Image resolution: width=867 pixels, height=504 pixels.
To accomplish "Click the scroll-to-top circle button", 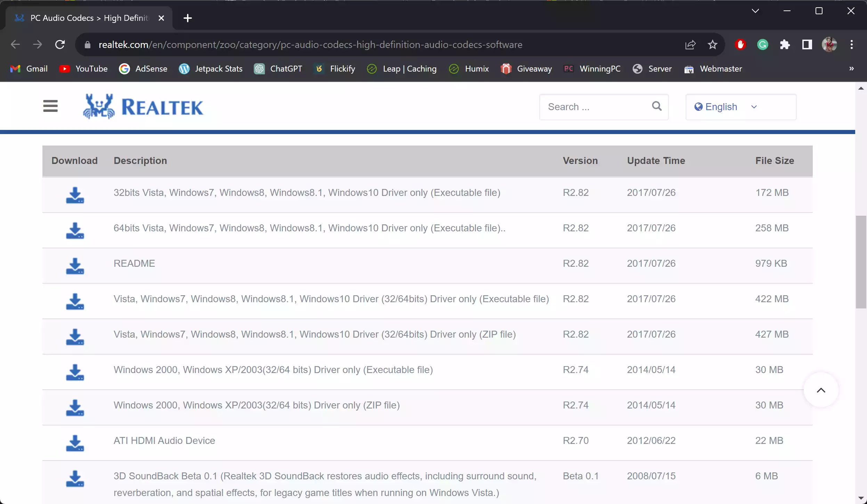I will pyautogui.click(x=821, y=390).
